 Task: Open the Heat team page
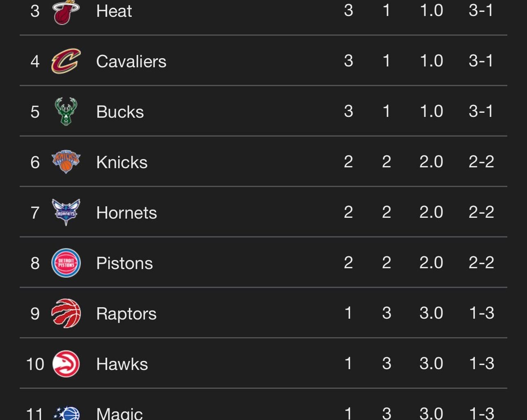coord(113,11)
